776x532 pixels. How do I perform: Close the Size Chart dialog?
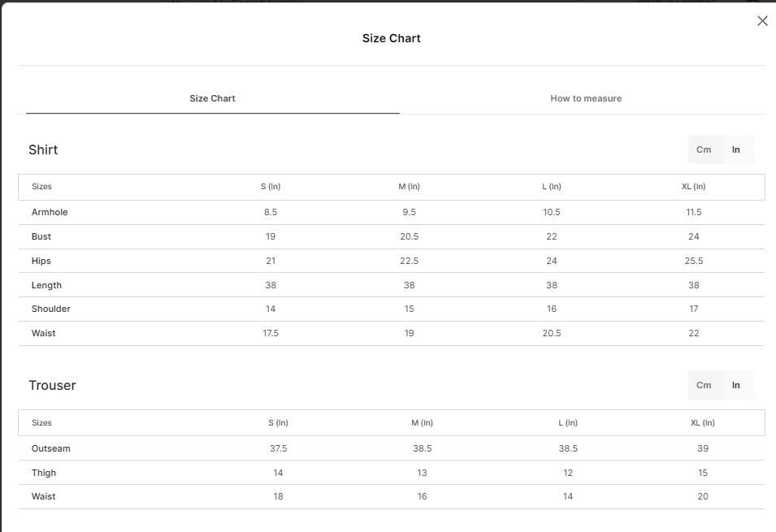tap(762, 21)
